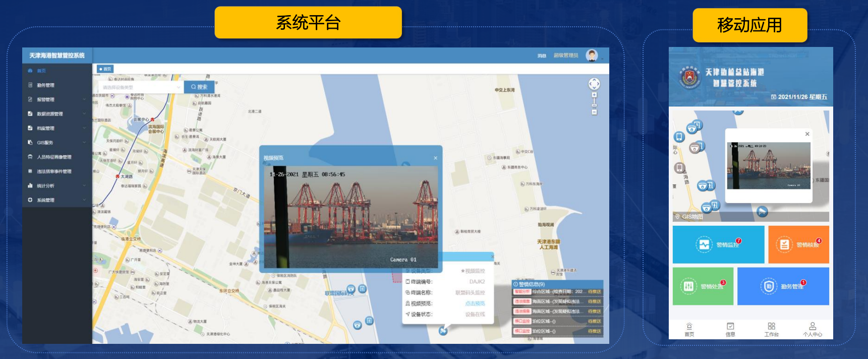Click the super admin avatar icon

(592, 55)
